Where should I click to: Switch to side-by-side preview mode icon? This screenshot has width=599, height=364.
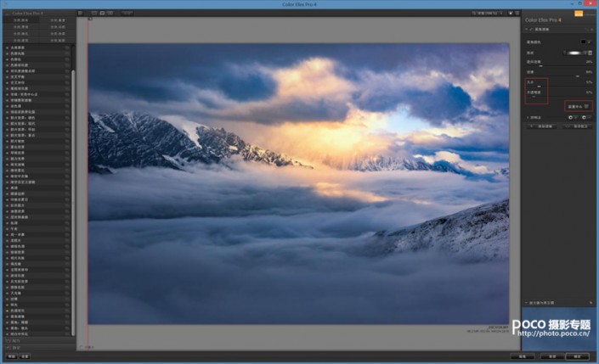pos(111,14)
